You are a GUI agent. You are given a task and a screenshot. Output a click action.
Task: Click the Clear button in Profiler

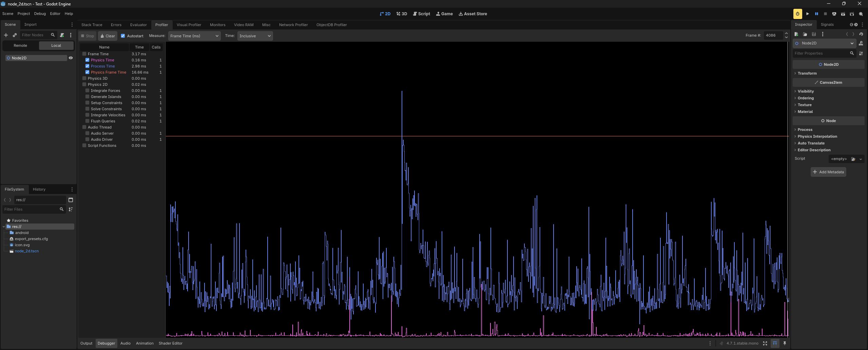tap(108, 36)
